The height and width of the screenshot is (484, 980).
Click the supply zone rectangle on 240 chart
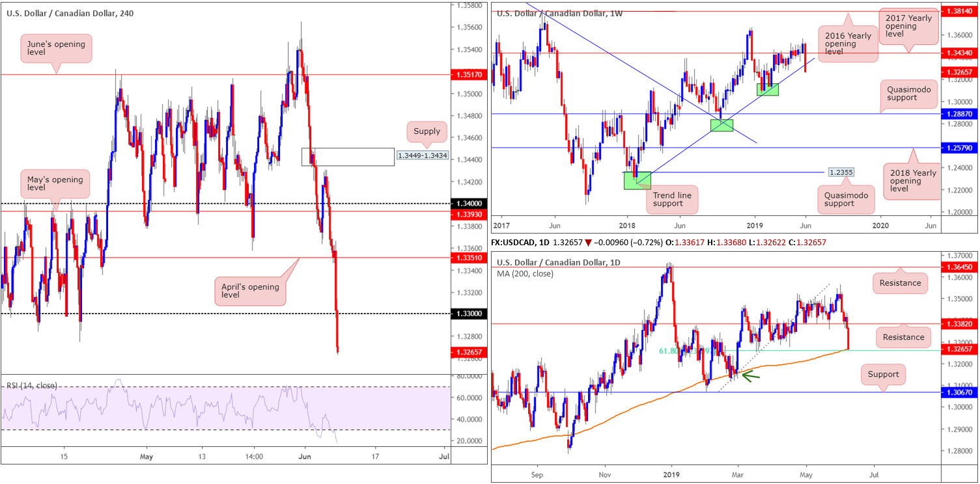pos(348,157)
